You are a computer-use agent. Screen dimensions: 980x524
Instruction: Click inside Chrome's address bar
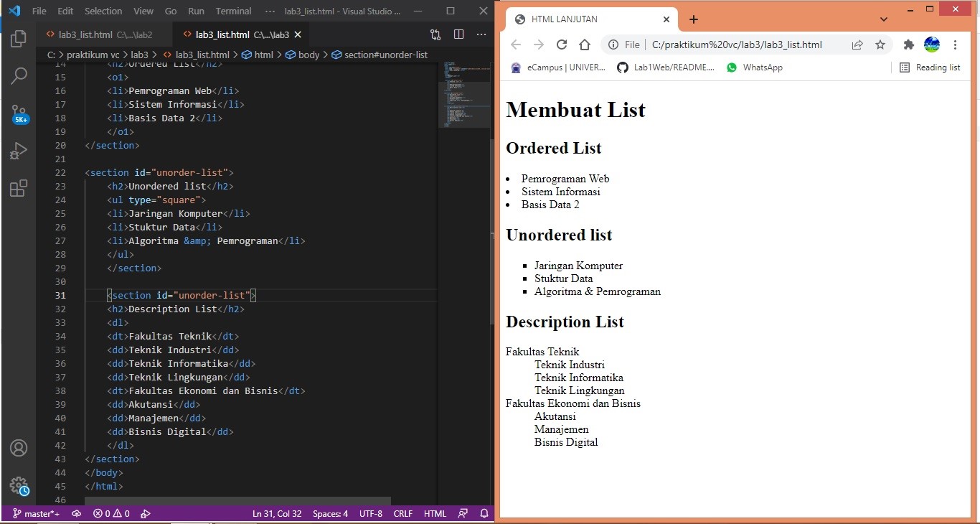click(739, 45)
